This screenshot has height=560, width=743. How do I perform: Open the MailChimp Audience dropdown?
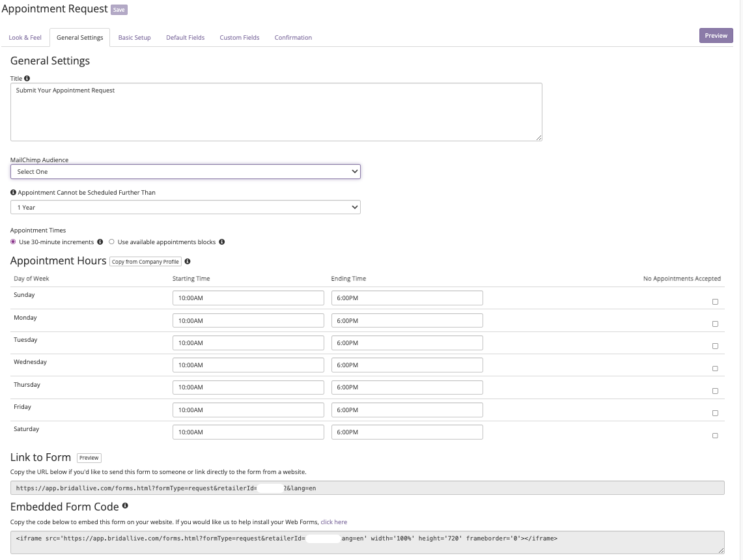pyautogui.click(x=186, y=171)
